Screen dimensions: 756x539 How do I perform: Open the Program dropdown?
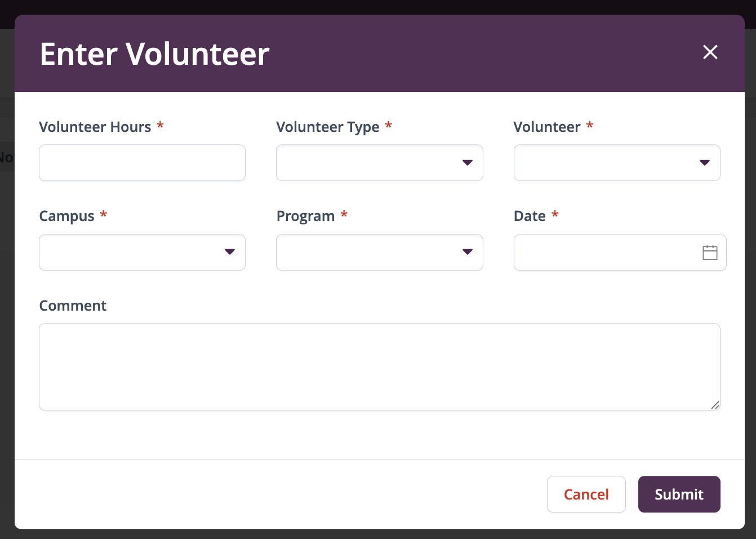380,252
